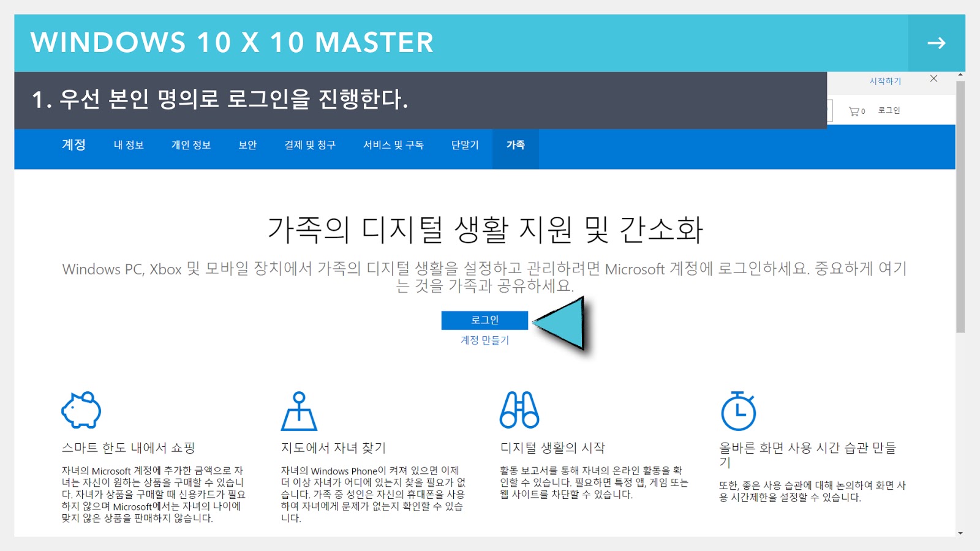This screenshot has height=551, width=980.
Task: Click the piggy bank shopping icon
Action: pos(81,410)
